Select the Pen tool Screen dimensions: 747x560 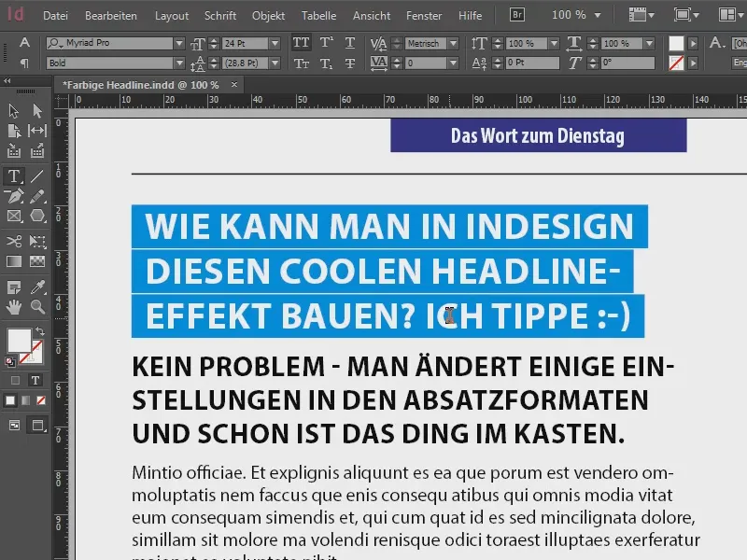[13, 196]
